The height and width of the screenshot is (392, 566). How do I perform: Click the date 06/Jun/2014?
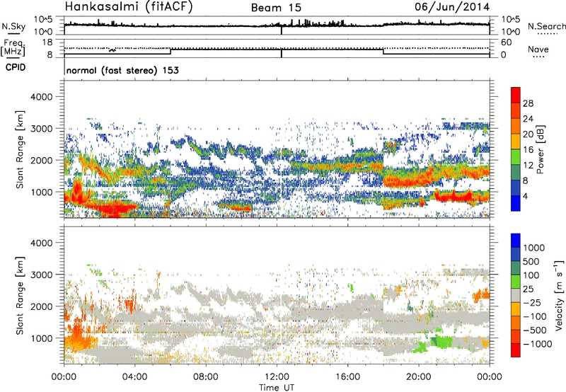click(452, 7)
